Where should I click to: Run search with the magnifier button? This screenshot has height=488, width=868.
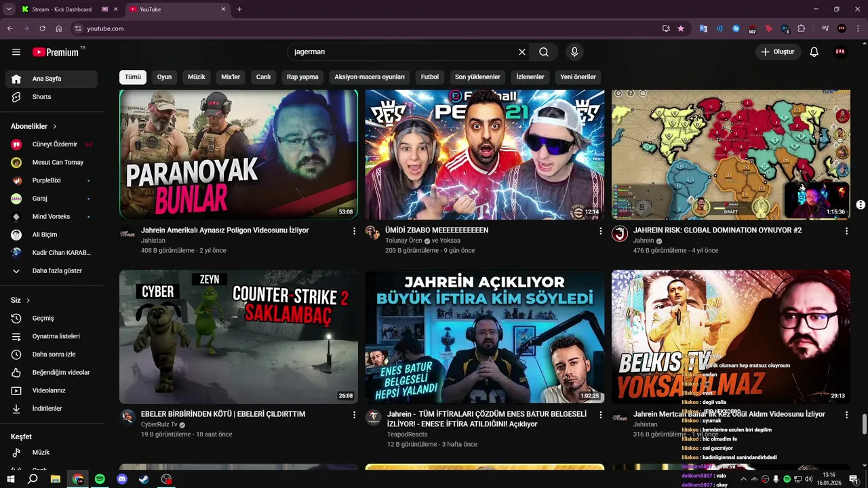tap(544, 52)
